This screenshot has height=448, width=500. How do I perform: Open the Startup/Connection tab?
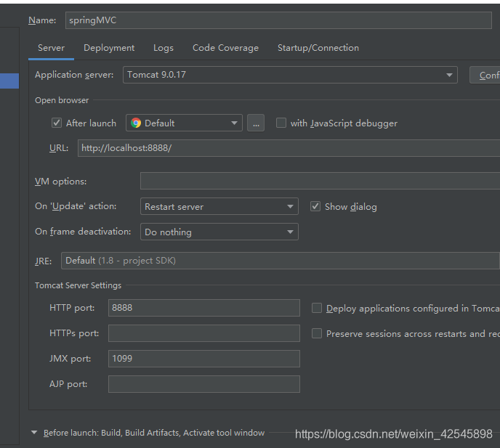click(318, 48)
